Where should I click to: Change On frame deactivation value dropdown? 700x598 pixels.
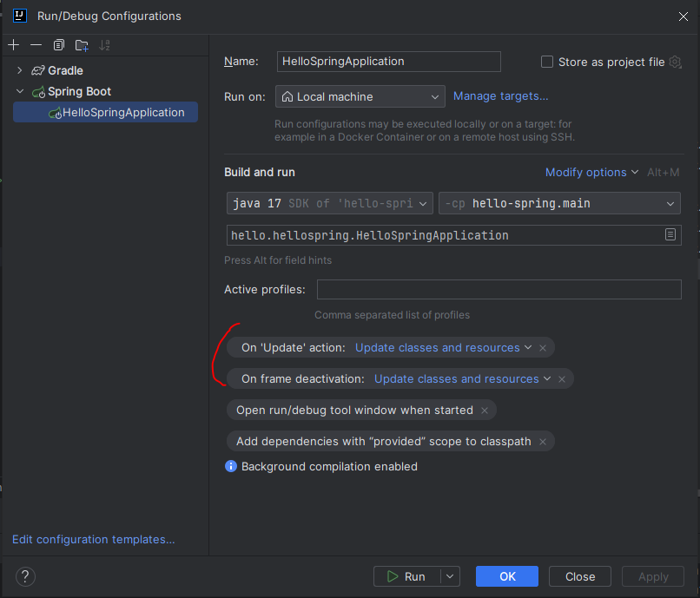click(463, 379)
